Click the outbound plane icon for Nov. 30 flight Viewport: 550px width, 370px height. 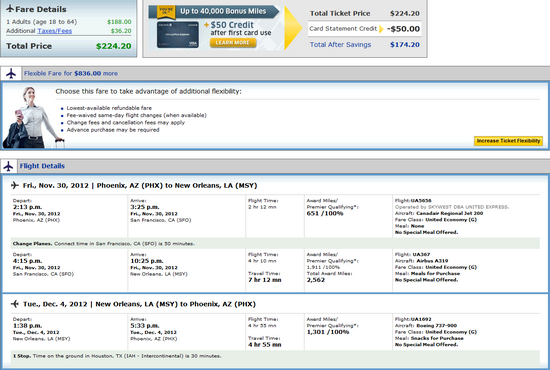15,185
